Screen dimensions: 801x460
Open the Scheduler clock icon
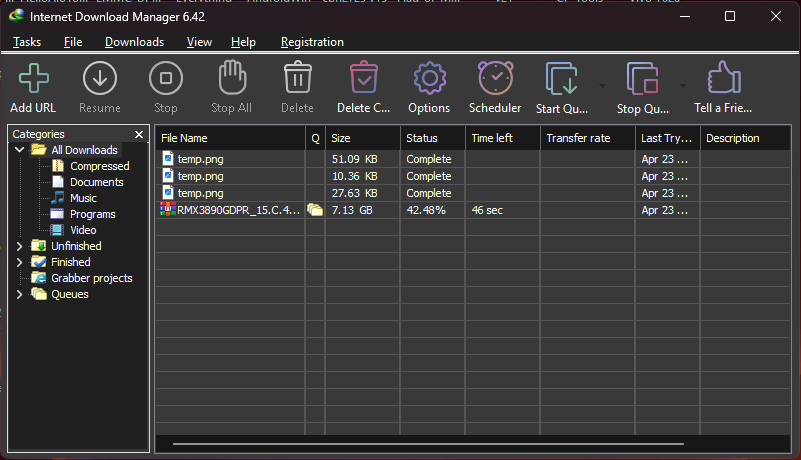click(x=495, y=79)
